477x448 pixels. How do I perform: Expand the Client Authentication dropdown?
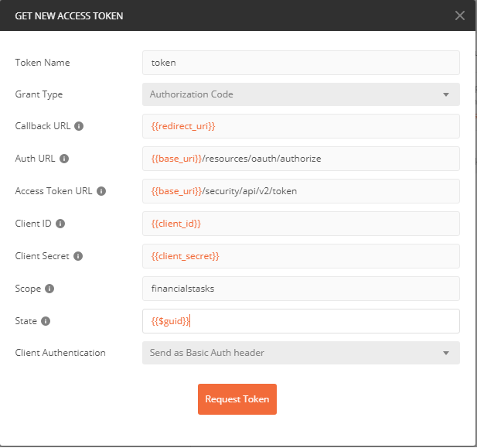click(x=301, y=353)
